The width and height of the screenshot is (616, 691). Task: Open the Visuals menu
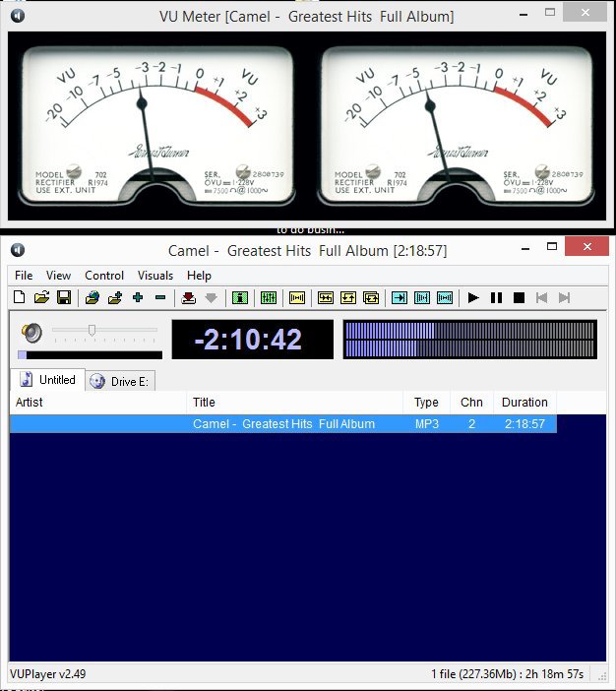154,276
